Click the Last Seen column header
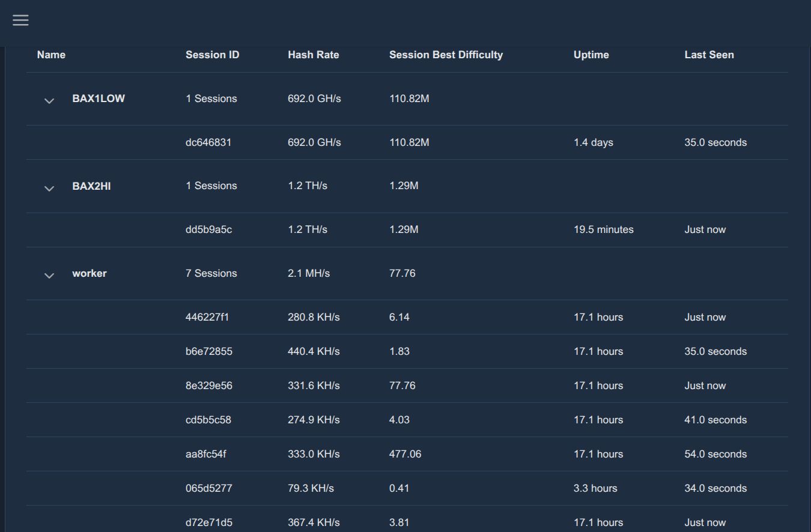 point(709,55)
